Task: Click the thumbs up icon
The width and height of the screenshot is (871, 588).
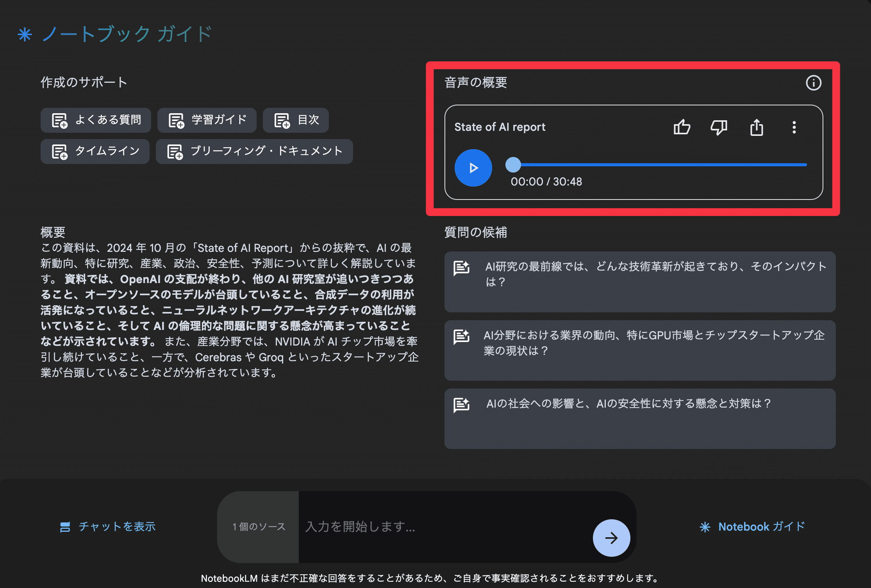Action: coord(682,127)
